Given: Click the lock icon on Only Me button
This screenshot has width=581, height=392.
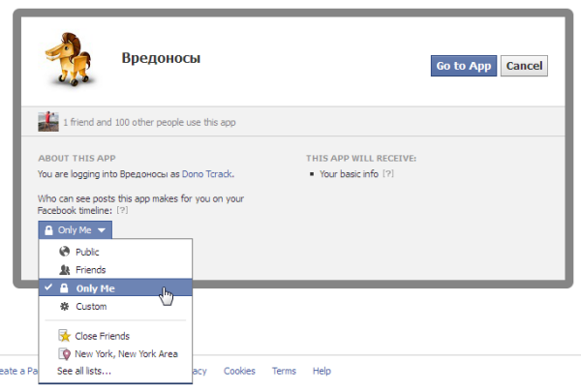Looking at the screenshot, I should click(48, 230).
